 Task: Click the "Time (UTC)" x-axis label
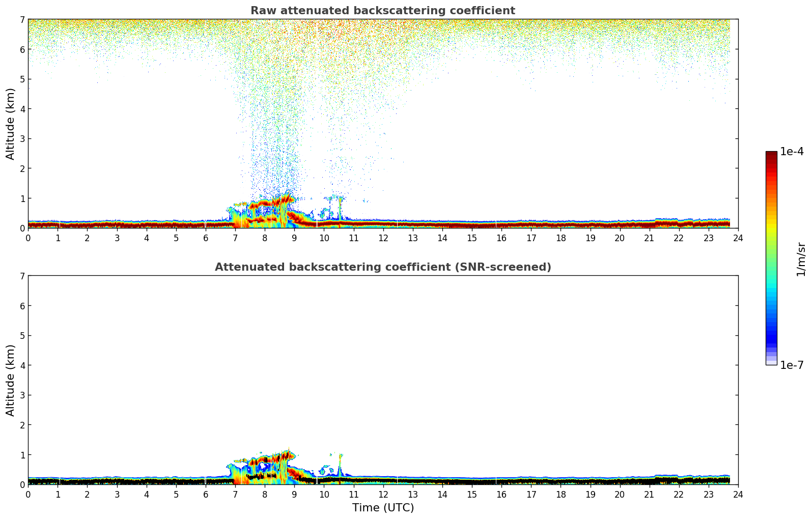[x=383, y=508]
